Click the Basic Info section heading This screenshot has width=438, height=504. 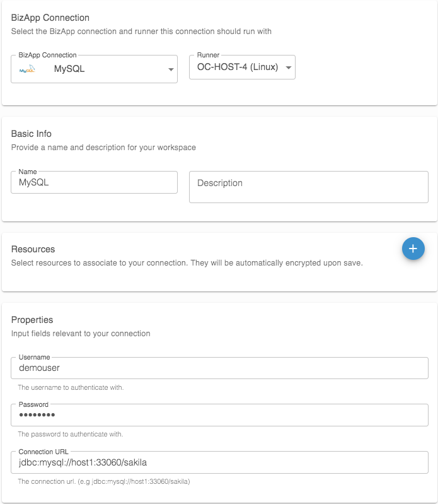32,134
